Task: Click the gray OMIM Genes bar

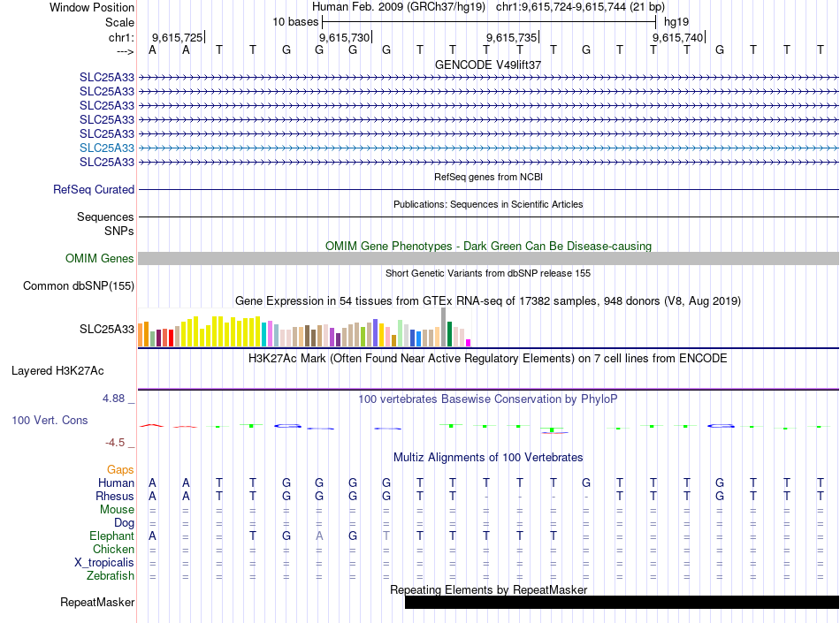Action: (488, 258)
